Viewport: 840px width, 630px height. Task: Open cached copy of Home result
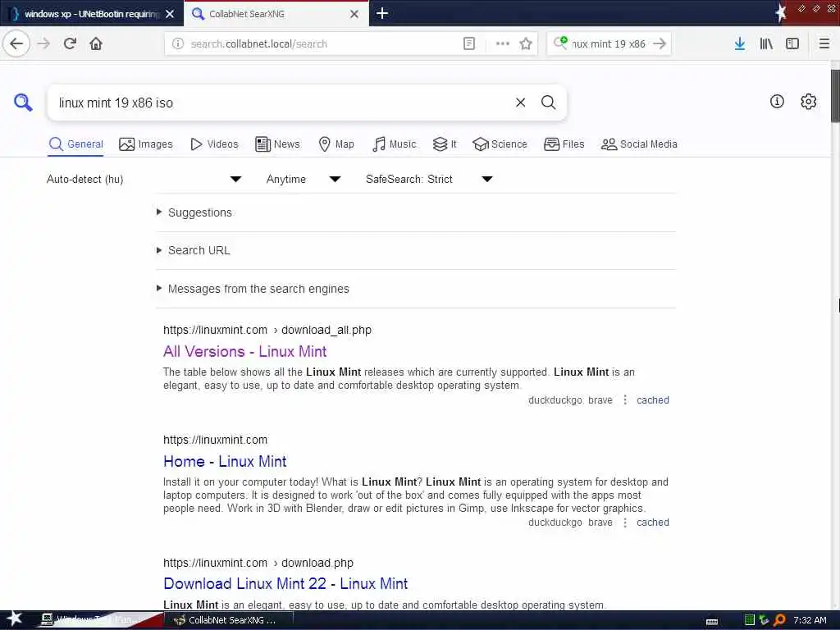652,523
